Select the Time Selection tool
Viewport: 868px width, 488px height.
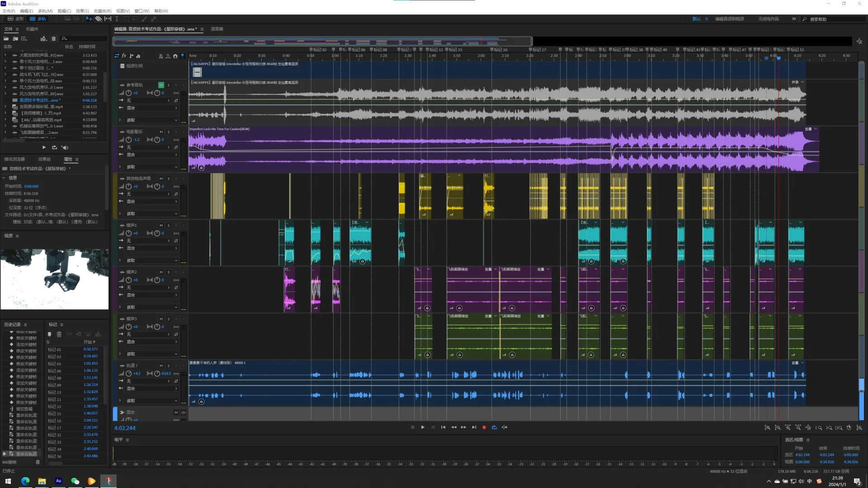click(x=117, y=19)
